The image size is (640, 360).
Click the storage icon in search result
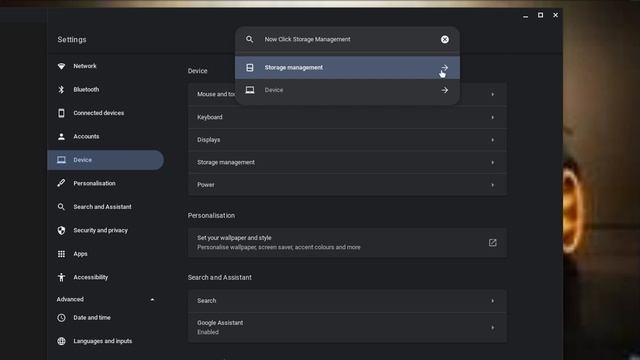[250, 67]
